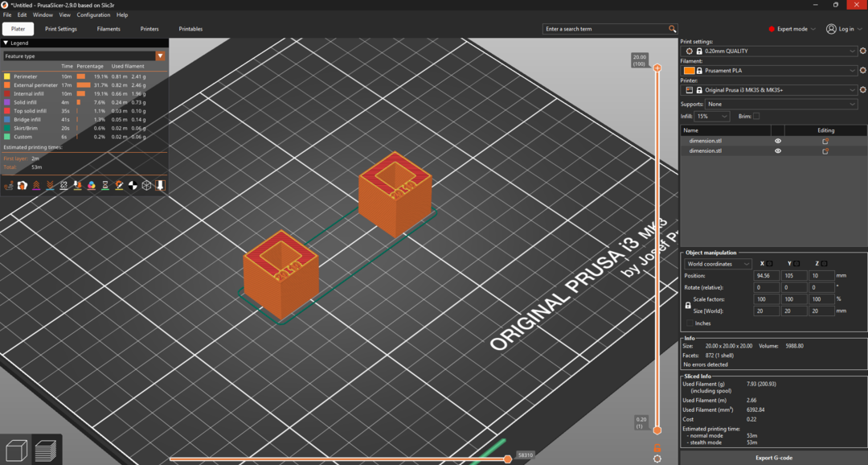Click X axis mirror icon in object manipulation
The image size is (868, 465).
pyautogui.click(x=769, y=264)
